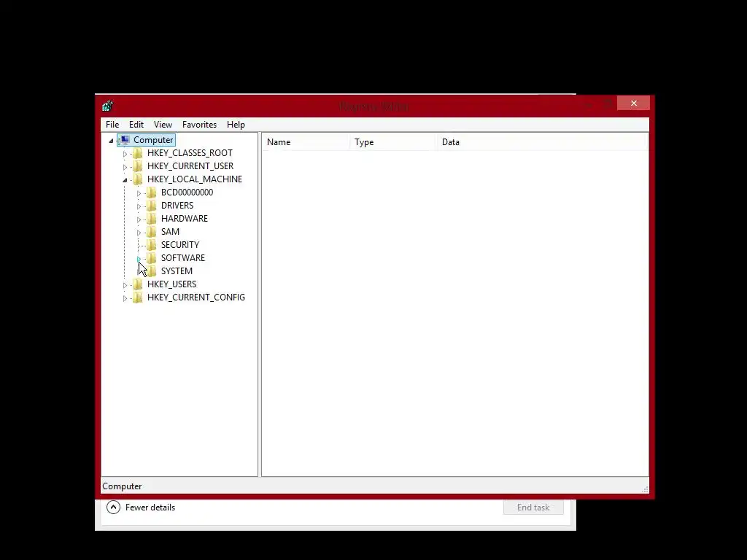The image size is (747, 560).
Task: Open the File menu
Action: point(112,124)
